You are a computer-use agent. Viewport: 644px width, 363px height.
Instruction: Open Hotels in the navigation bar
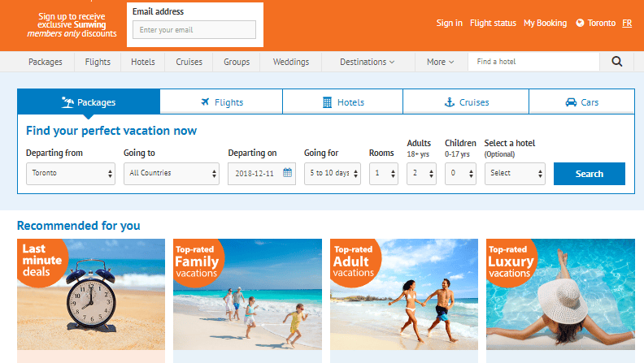tap(143, 62)
